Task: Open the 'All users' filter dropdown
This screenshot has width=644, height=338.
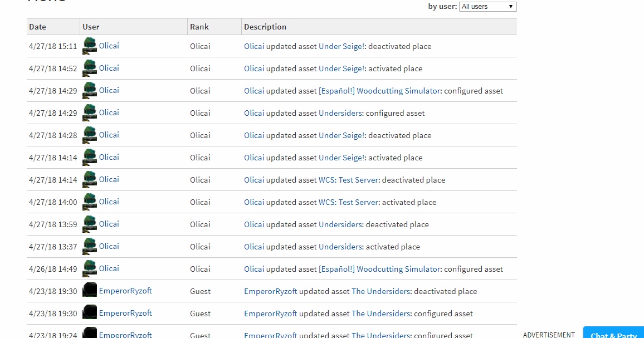Action: click(x=487, y=7)
